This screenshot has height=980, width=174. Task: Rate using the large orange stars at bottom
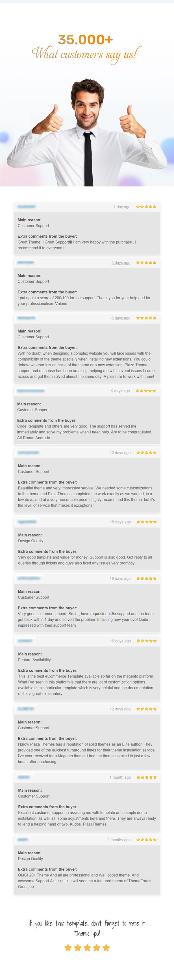(x=87, y=947)
